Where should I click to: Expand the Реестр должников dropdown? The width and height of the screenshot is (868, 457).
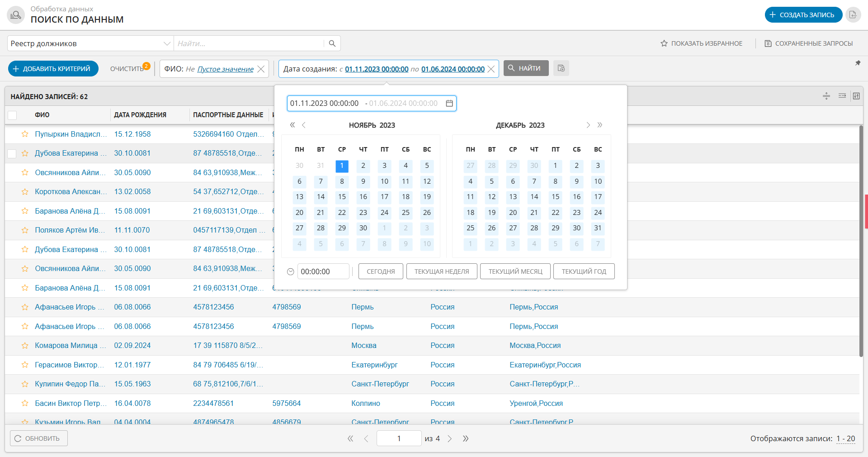coord(167,43)
